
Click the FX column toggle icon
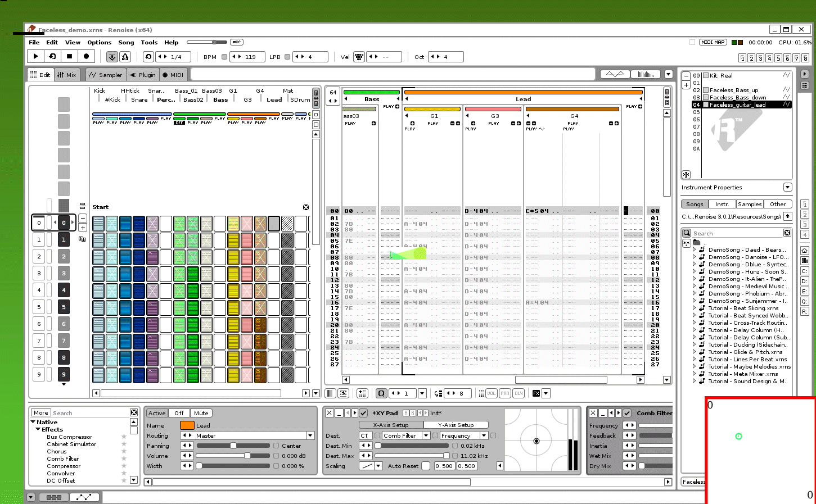pyautogui.click(x=536, y=393)
